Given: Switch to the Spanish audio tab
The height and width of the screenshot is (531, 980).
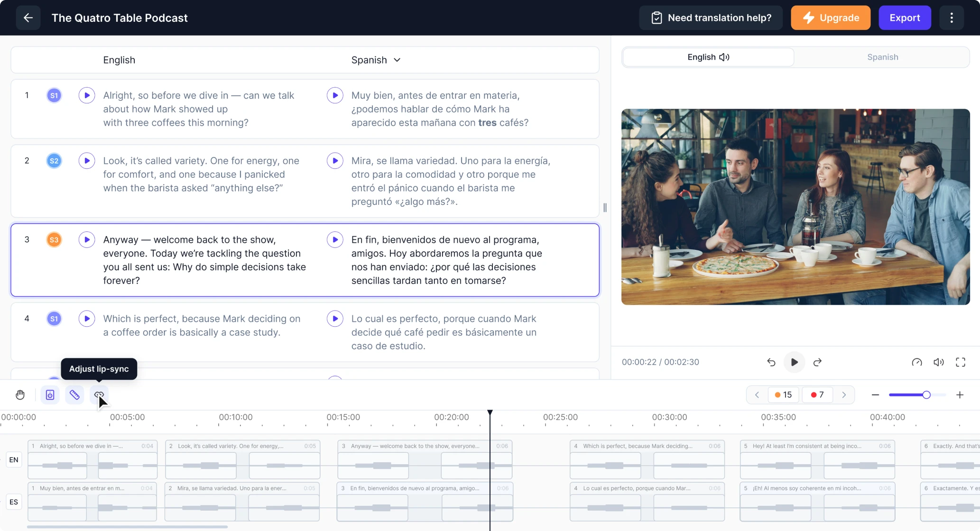Looking at the screenshot, I should (882, 57).
